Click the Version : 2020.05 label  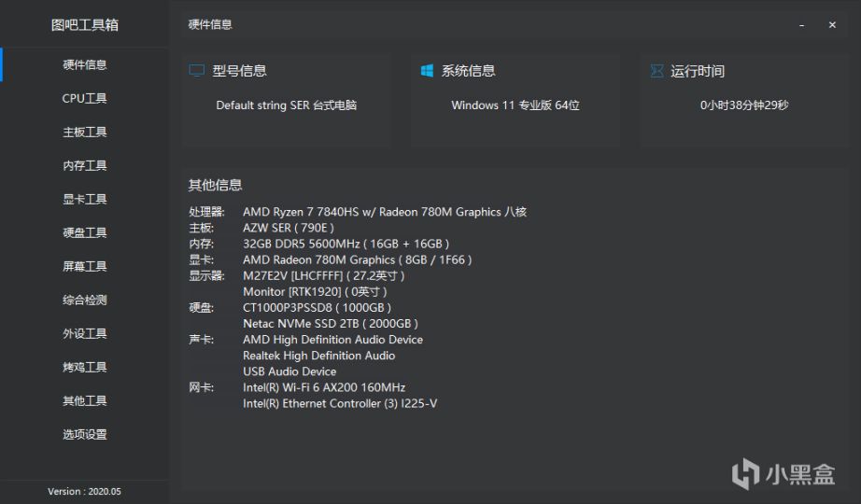tap(85, 491)
